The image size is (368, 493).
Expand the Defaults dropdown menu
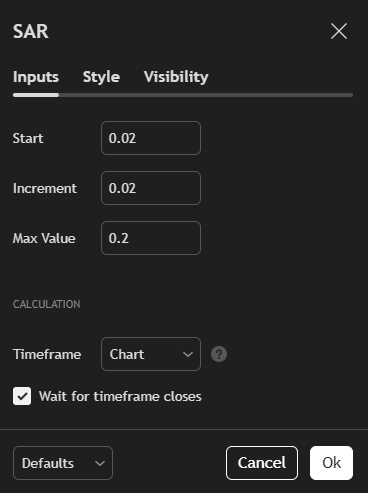63,463
